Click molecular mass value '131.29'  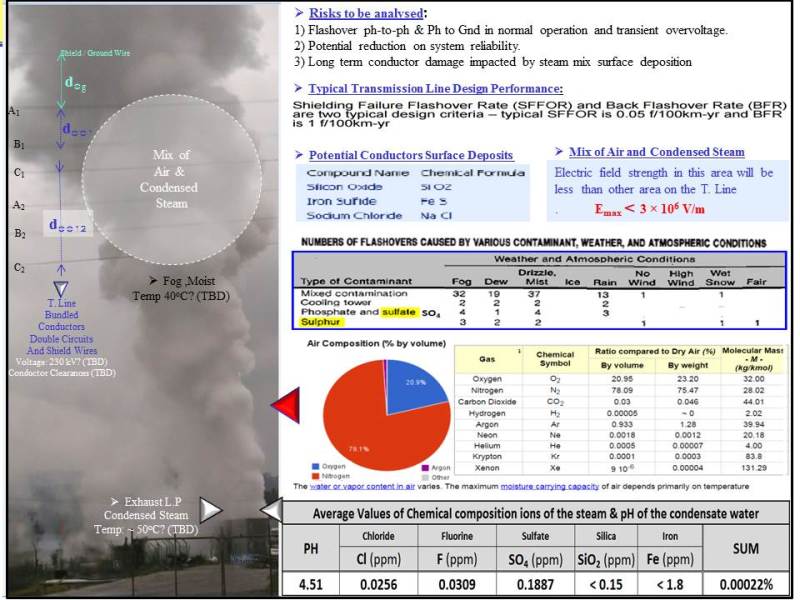754,468
